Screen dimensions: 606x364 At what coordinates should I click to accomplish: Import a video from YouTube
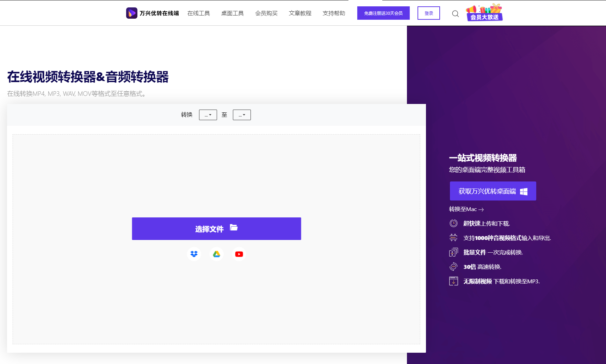(x=239, y=254)
